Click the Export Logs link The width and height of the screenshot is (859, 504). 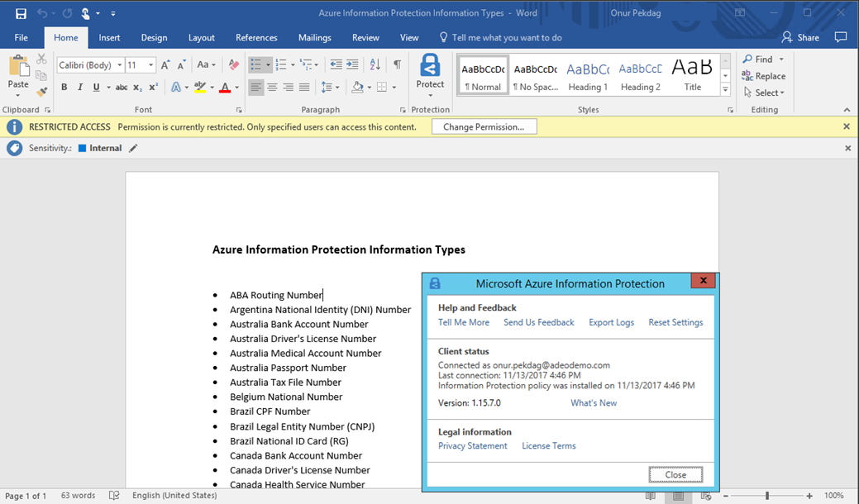(x=611, y=322)
